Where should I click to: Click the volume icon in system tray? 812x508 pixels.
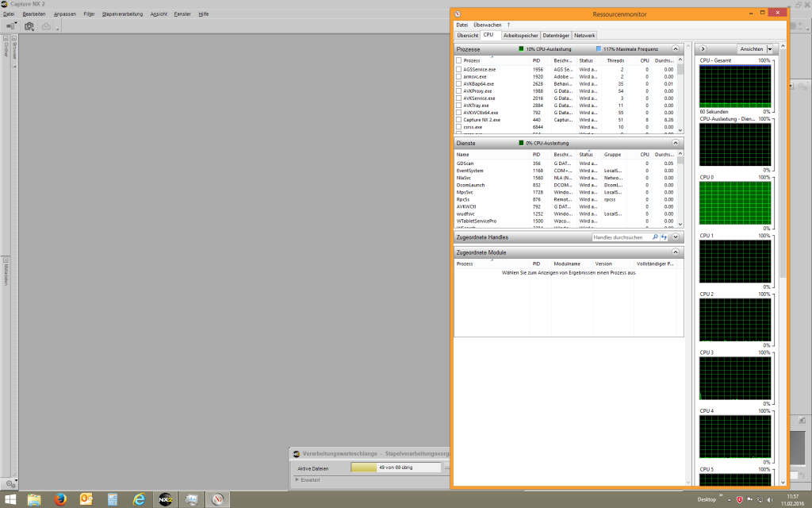click(770, 500)
